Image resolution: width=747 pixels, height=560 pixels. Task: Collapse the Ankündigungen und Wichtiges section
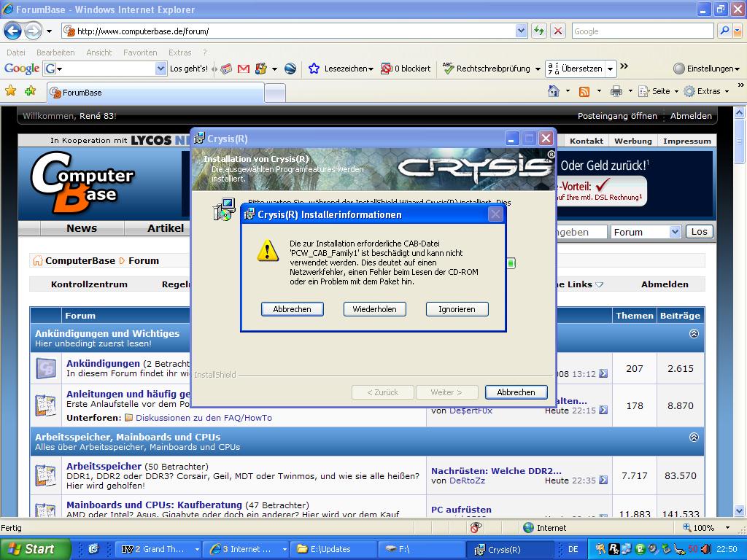[x=694, y=333]
